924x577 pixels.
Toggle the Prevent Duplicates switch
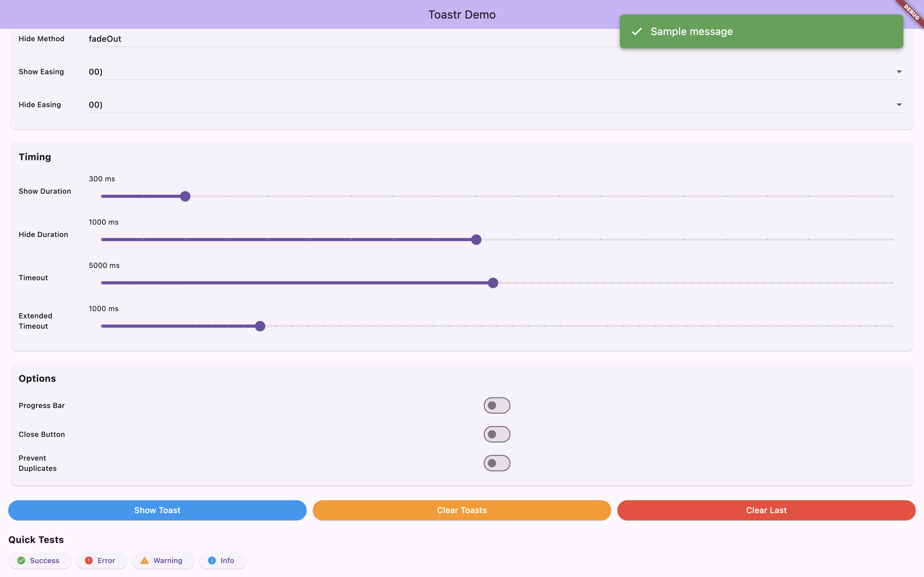click(496, 463)
